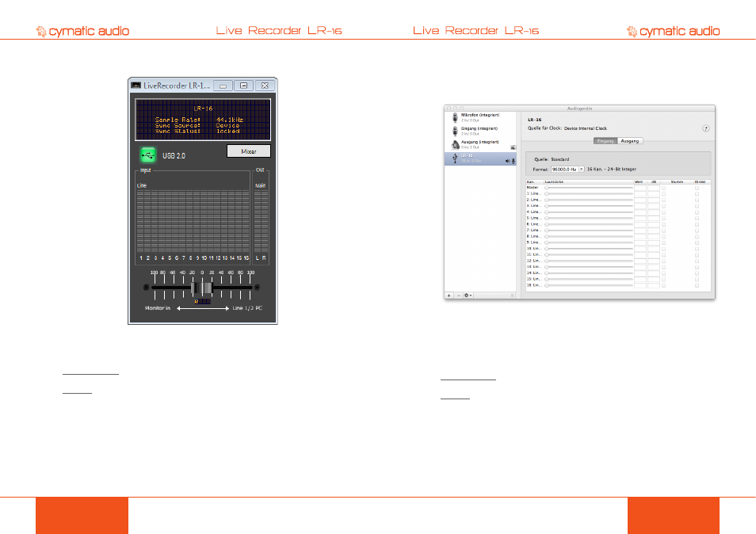This screenshot has height=534, width=756.
Task: Click the speaker output icon on the LR-16 row
Action: 507,161
